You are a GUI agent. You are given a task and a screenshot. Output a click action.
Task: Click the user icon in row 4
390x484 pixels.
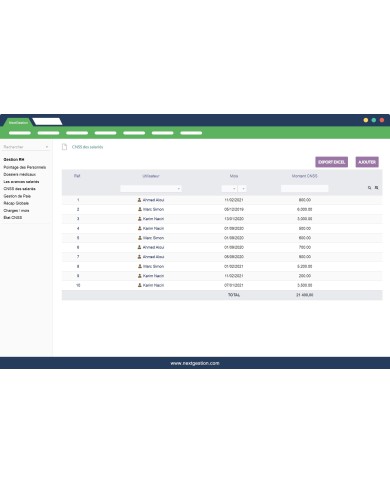click(140, 228)
